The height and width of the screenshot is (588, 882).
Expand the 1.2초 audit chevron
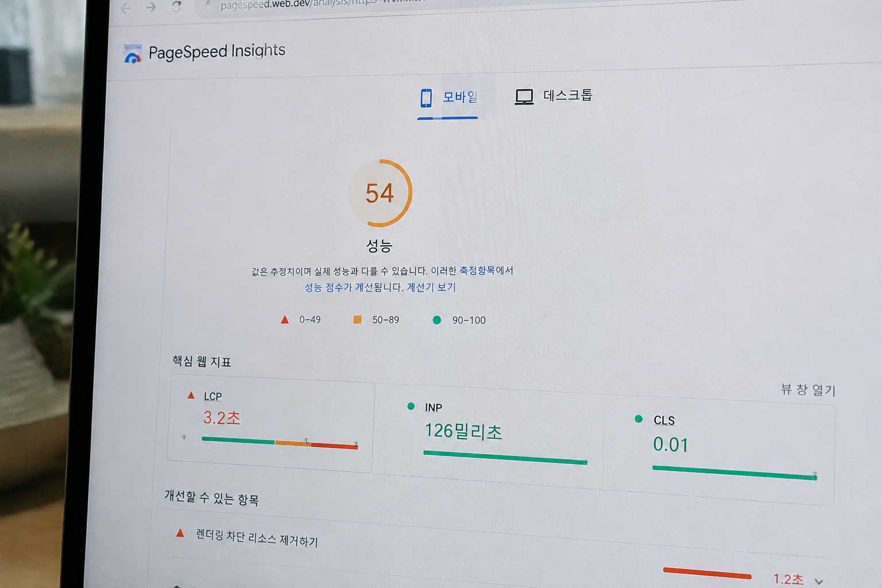click(x=819, y=582)
